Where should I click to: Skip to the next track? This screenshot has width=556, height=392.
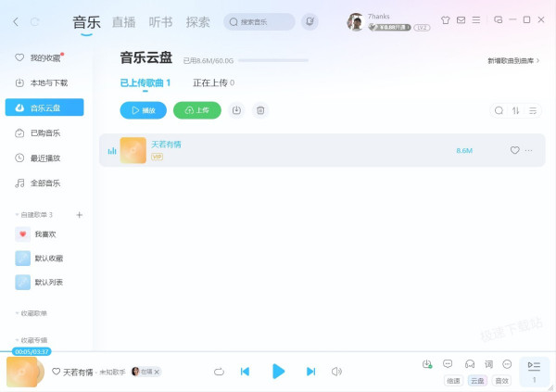click(x=310, y=372)
